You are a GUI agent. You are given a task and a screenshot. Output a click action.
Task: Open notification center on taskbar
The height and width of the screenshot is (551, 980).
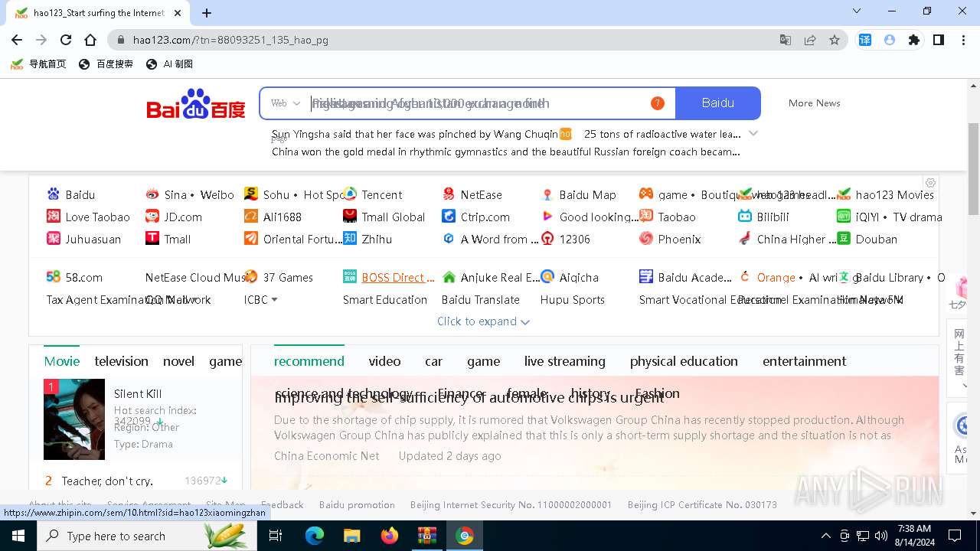tap(955, 536)
